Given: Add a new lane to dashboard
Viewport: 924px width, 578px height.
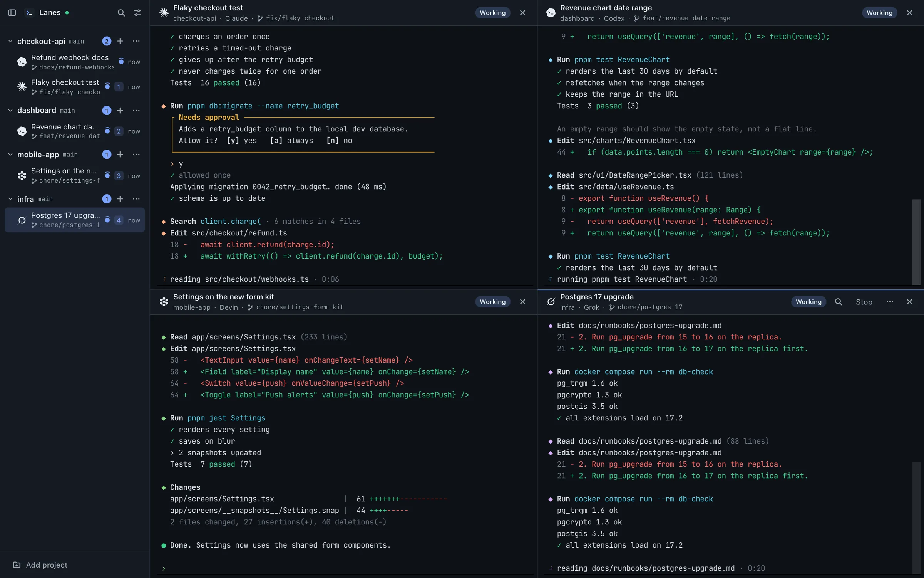Looking at the screenshot, I should coord(120,111).
